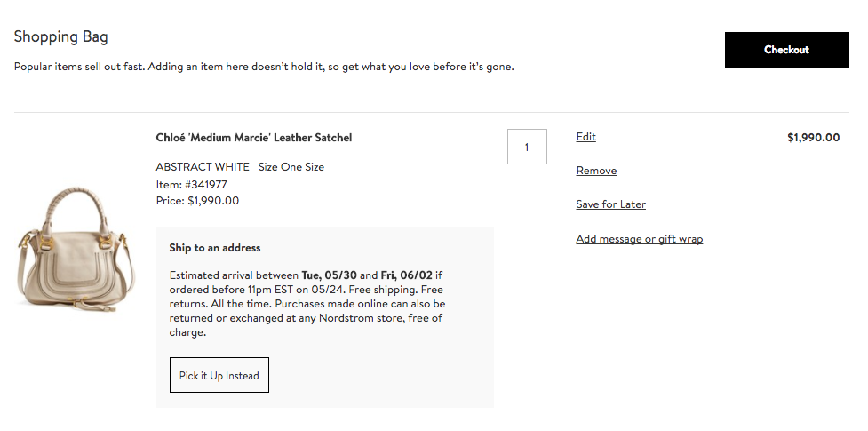The height and width of the screenshot is (431, 868).
Task: Click the Size One Size label
Action: pyautogui.click(x=291, y=167)
